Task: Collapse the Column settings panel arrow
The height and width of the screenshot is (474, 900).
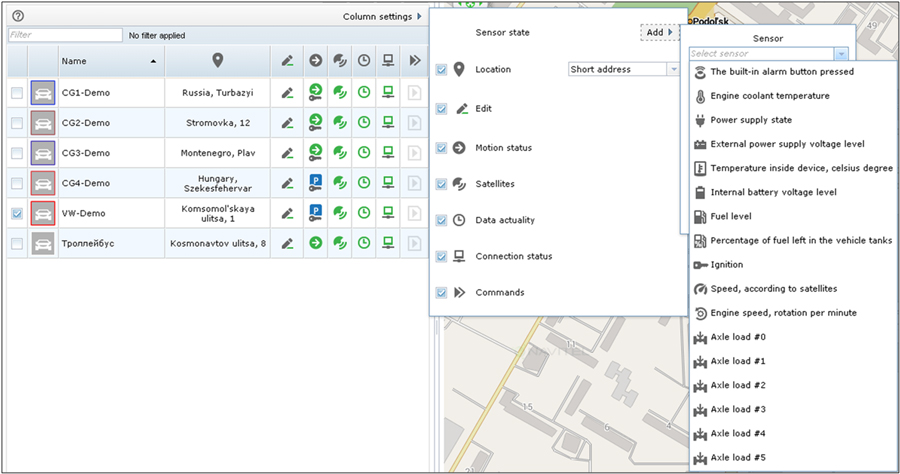Action: [420, 17]
